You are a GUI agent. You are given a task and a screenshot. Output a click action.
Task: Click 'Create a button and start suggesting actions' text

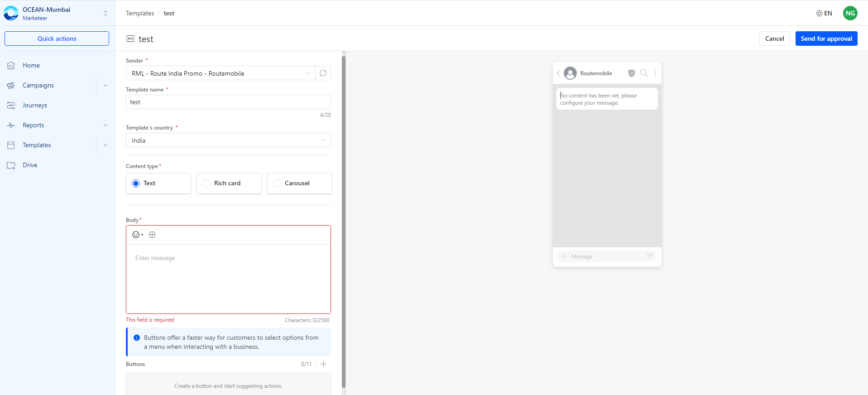(x=228, y=386)
